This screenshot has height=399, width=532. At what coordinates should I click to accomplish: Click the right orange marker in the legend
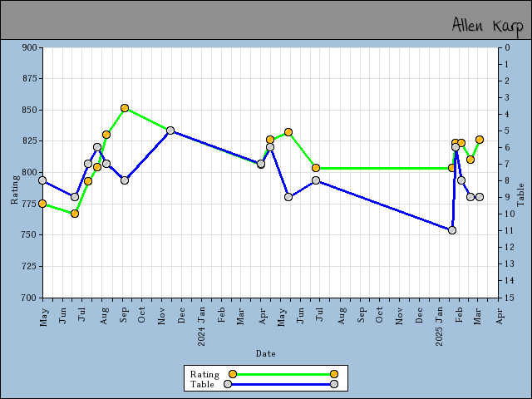(x=334, y=374)
